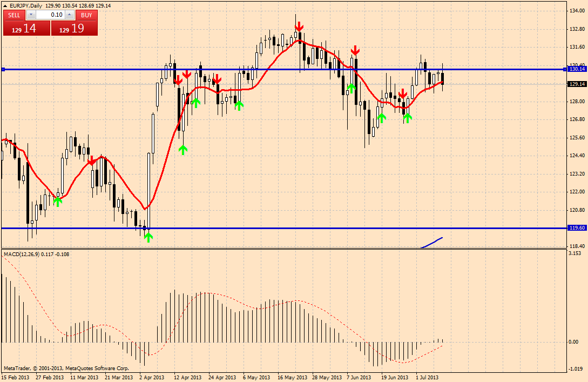Click the sell price tile 129.14
Viewport: 588px width, 382px height.
(x=26, y=28)
